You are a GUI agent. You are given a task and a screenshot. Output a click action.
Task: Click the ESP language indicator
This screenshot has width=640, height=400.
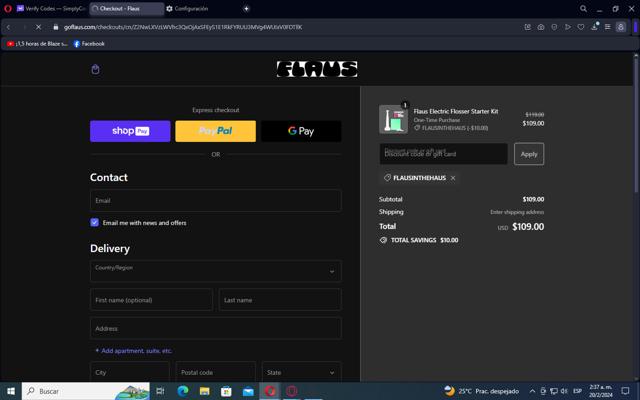click(x=577, y=391)
